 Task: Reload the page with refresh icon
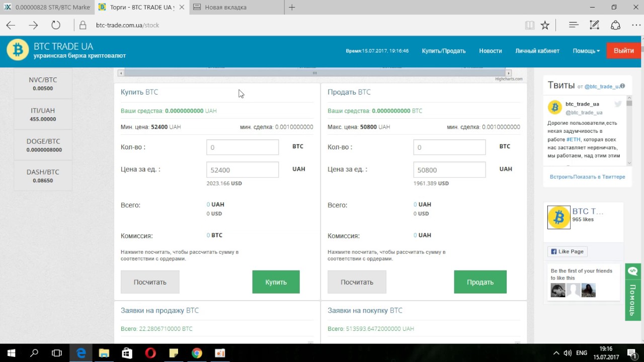[56, 25]
